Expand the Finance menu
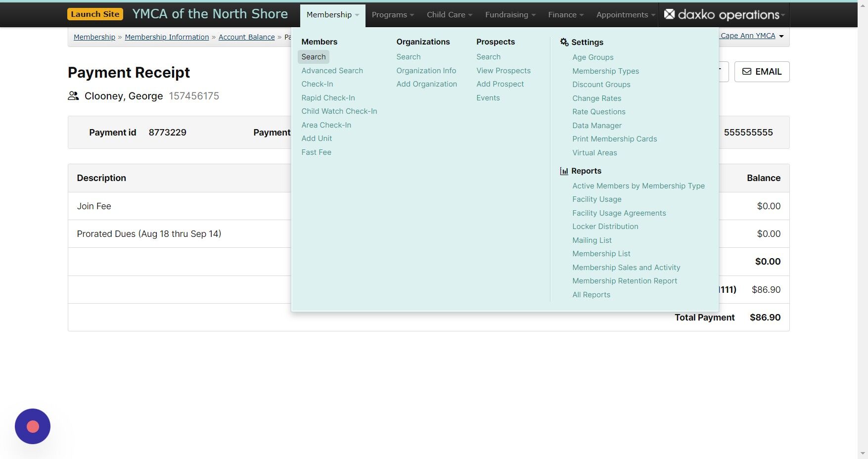The height and width of the screenshot is (459, 868). tap(566, 15)
